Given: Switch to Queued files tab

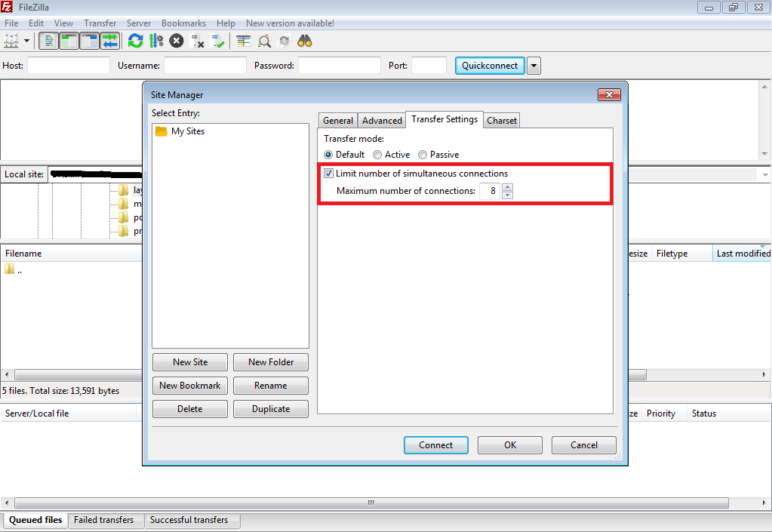Looking at the screenshot, I should point(35,520).
